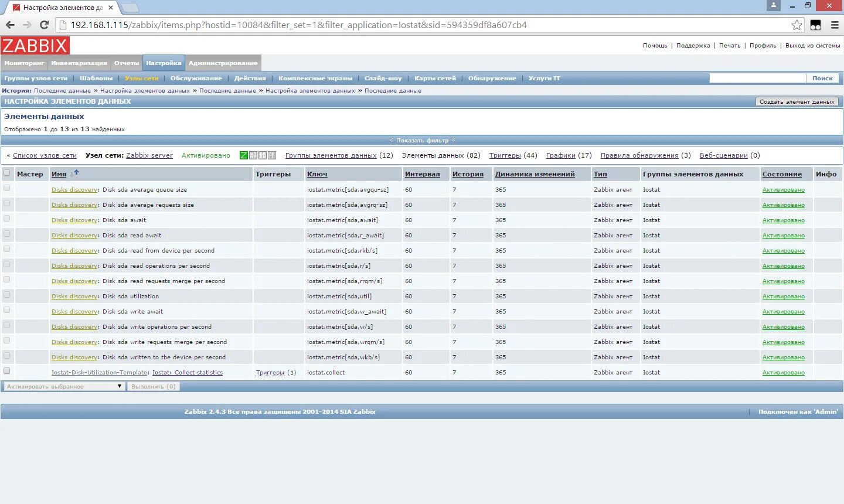Screen dimensions: 844x504
Task: Sort by the Интервал column header
Action: point(422,174)
